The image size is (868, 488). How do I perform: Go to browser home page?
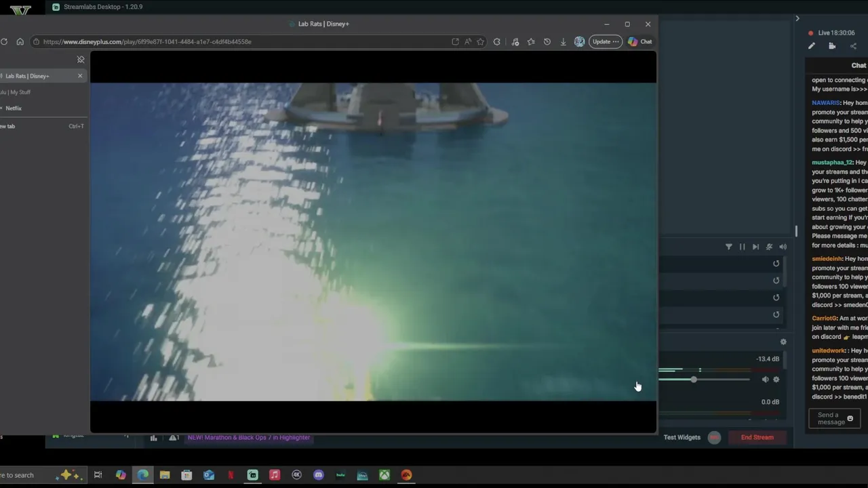coord(20,41)
